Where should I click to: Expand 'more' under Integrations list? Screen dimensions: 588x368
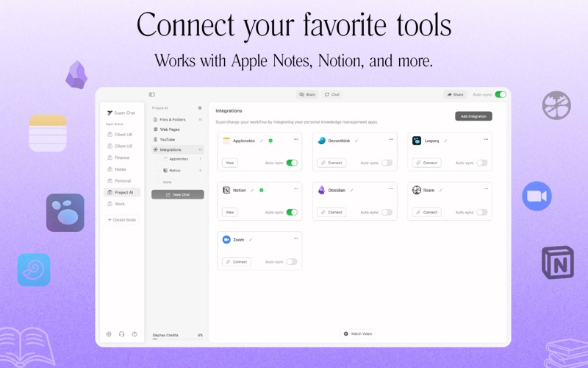tap(168, 182)
